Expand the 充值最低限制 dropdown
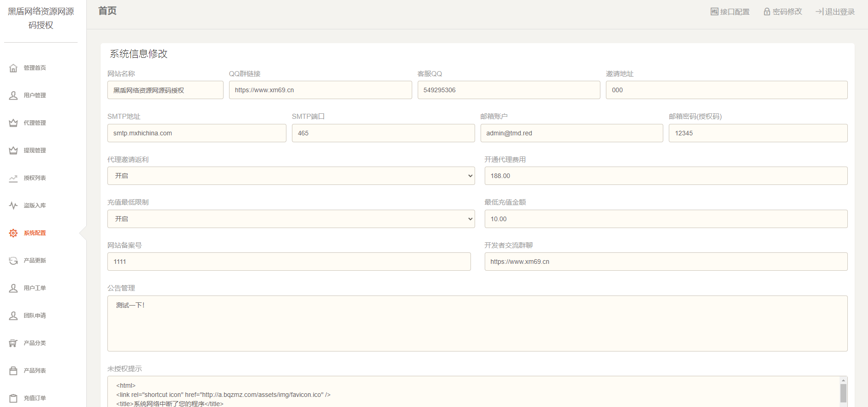 (291, 219)
